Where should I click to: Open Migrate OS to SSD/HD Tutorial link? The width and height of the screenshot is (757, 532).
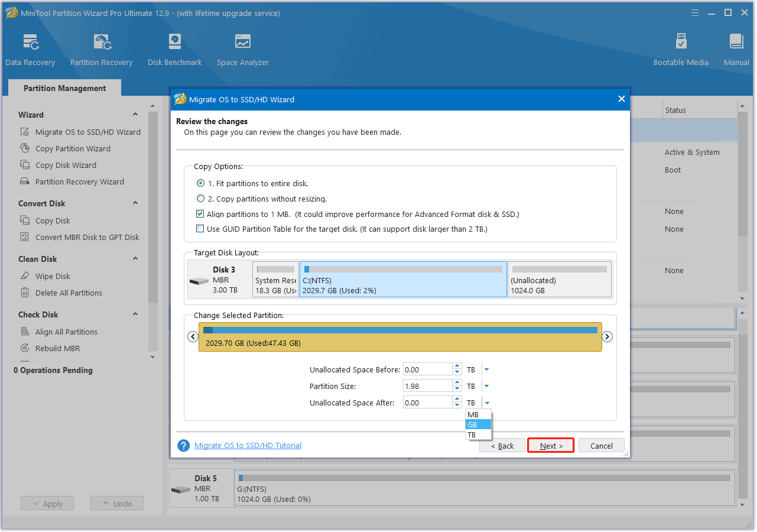click(248, 446)
